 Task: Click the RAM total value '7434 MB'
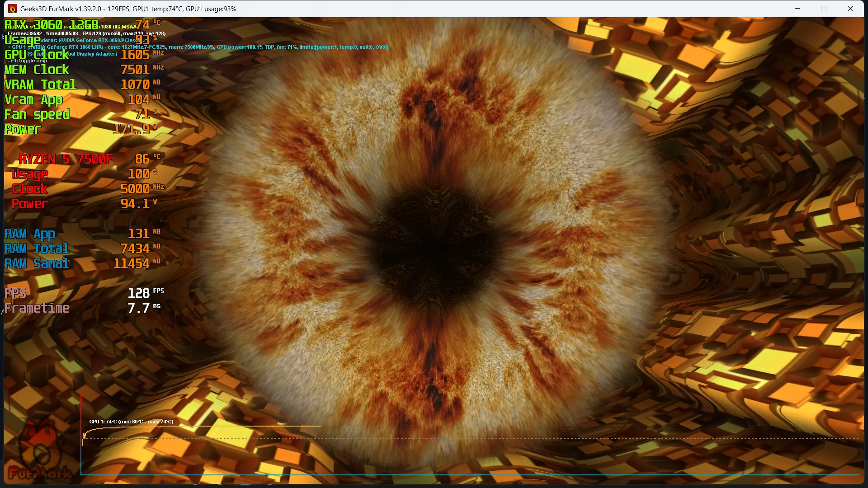(x=141, y=249)
